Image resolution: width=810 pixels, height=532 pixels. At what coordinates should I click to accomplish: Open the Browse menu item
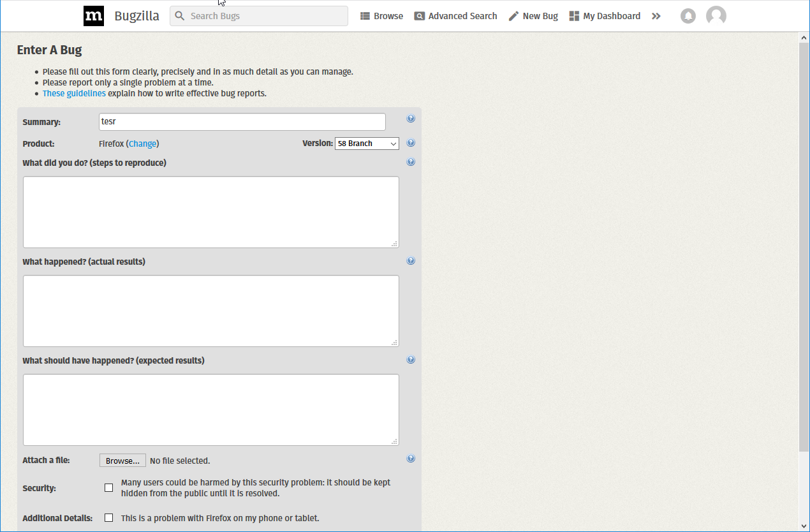pyautogui.click(x=381, y=16)
